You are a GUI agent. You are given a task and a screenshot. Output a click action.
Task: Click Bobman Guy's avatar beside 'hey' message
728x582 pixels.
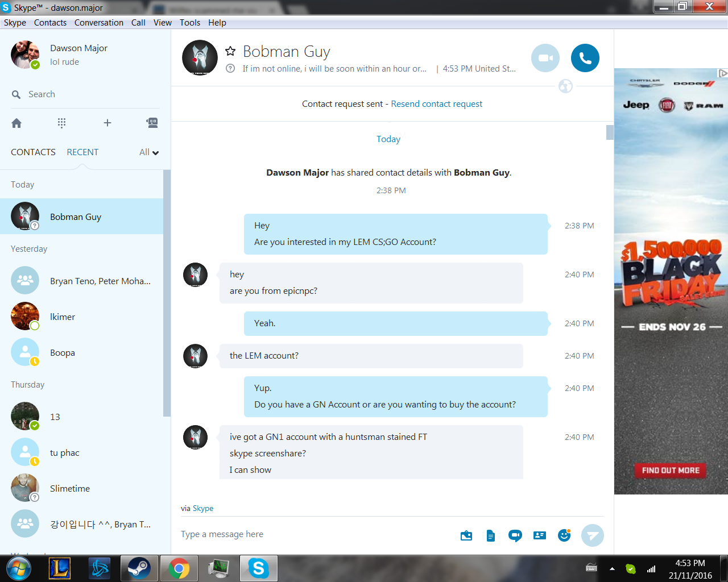195,275
